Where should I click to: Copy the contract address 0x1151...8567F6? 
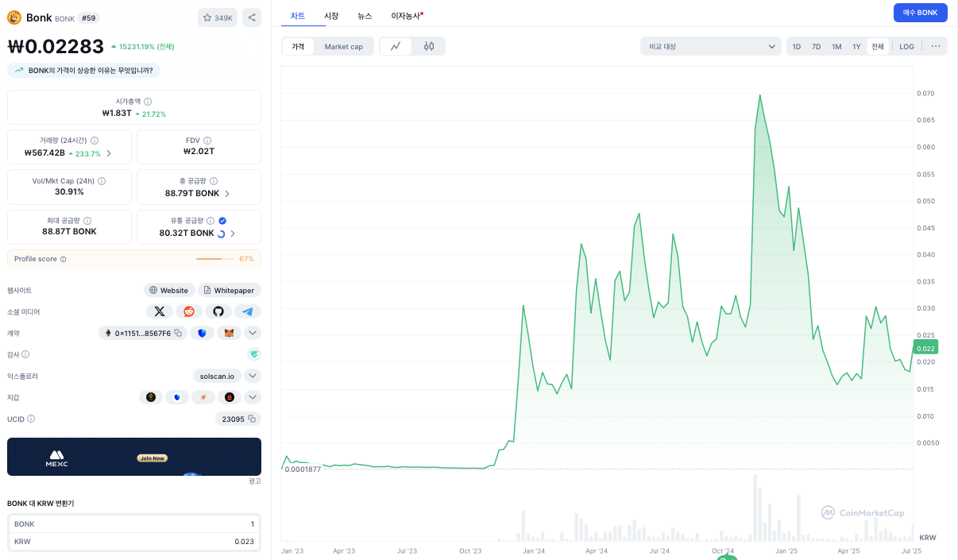(178, 334)
